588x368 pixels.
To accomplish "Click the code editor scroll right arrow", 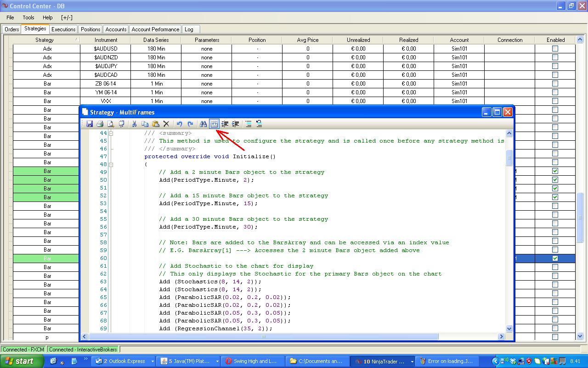I will click(501, 337).
